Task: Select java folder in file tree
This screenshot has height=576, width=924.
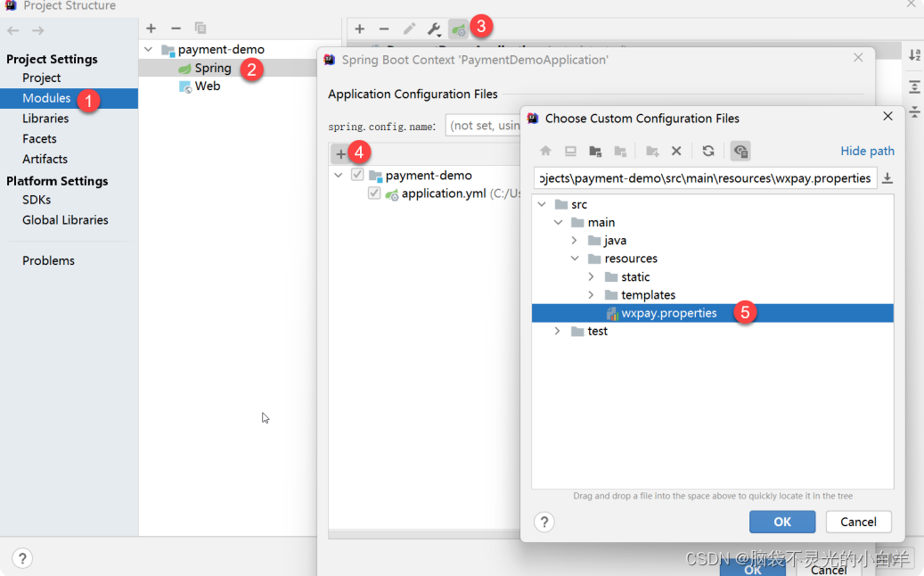Action: click(615, 241)
